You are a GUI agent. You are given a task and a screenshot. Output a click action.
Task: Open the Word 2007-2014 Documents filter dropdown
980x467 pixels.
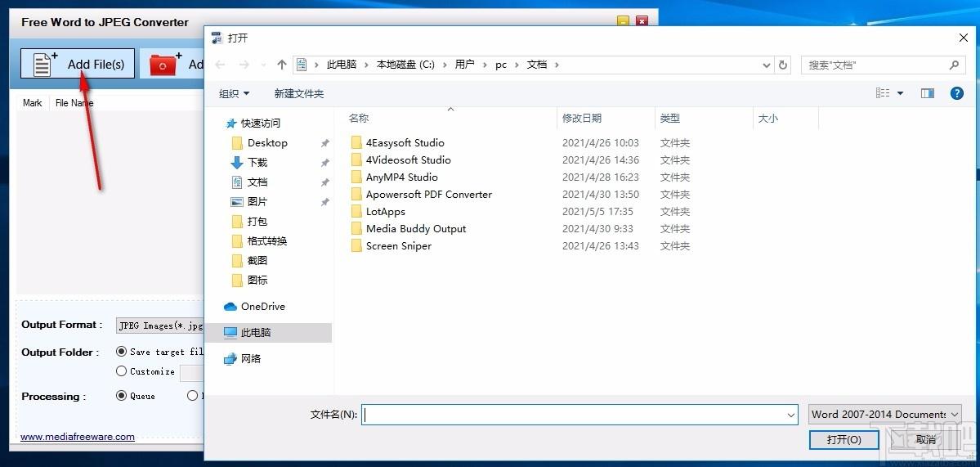click(884, 414)
